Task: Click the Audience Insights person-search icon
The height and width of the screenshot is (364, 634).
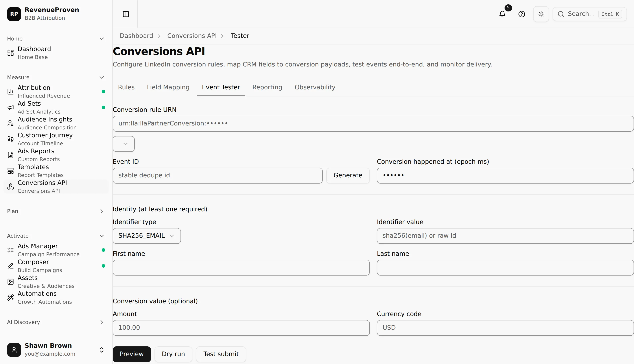Action: [11, 123]
